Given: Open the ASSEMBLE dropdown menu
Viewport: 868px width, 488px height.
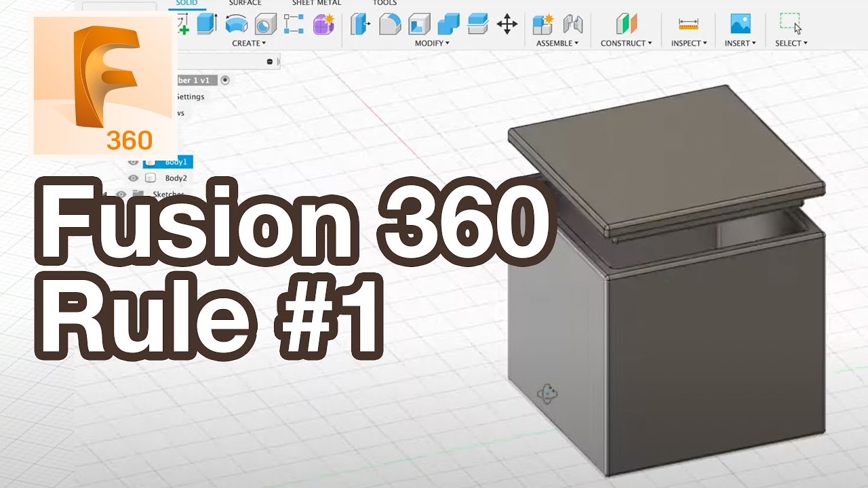Looking at the screenshot, I should [x=557, y=43].
